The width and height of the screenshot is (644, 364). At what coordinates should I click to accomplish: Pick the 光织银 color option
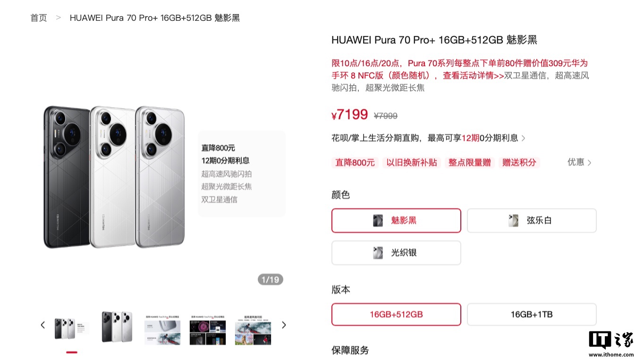396,253
